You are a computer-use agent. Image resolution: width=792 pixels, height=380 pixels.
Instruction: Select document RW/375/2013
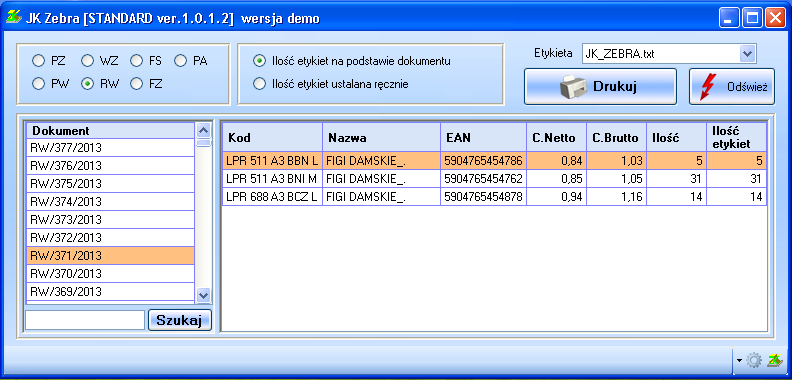point(110,183)
